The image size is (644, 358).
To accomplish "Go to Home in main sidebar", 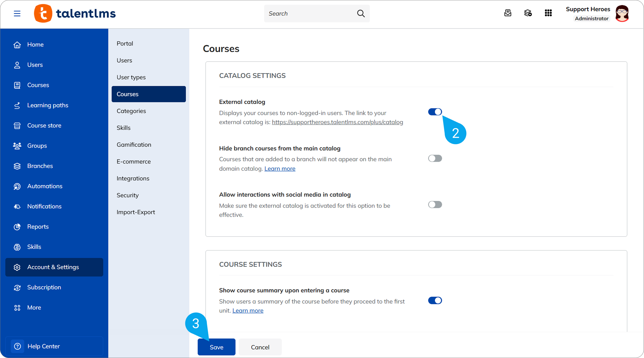I will click(54, 45).
